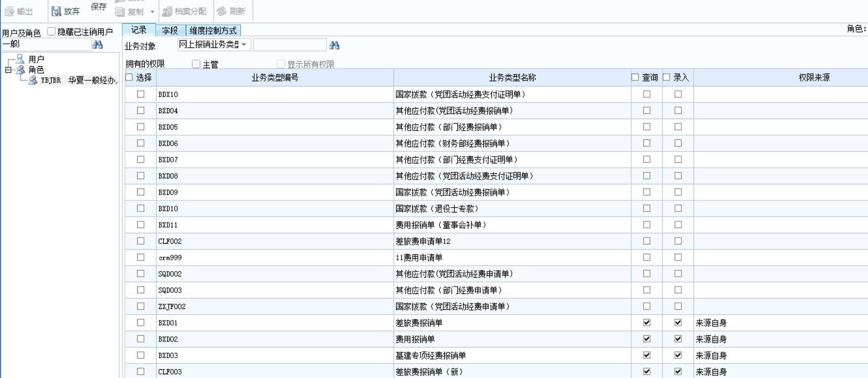Select the 用户 node in the tree

coord(36,59)
